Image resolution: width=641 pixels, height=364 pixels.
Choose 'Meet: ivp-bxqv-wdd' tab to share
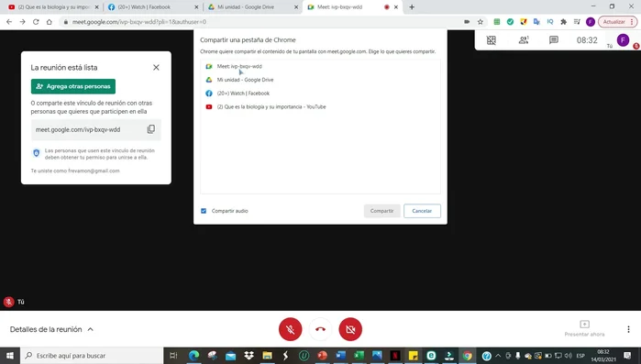click(x=320, y=66)
